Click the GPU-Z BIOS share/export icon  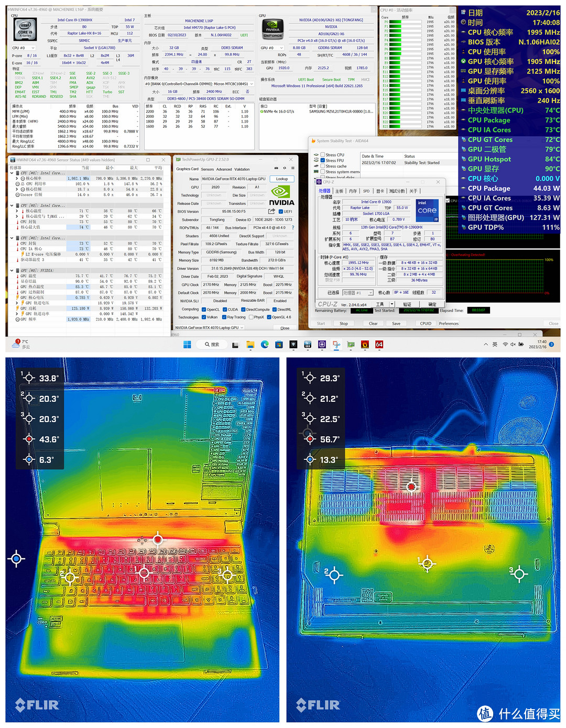(272, 212)
